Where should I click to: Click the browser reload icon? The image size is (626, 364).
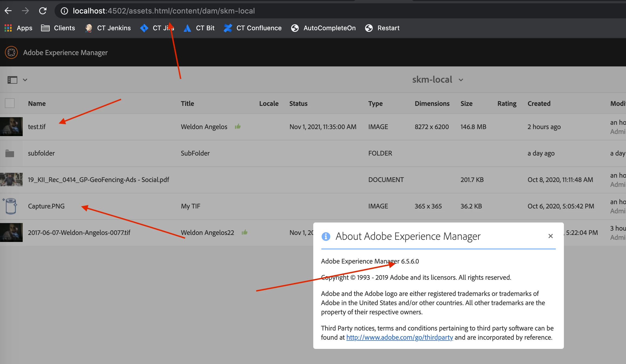coord(43,11)
